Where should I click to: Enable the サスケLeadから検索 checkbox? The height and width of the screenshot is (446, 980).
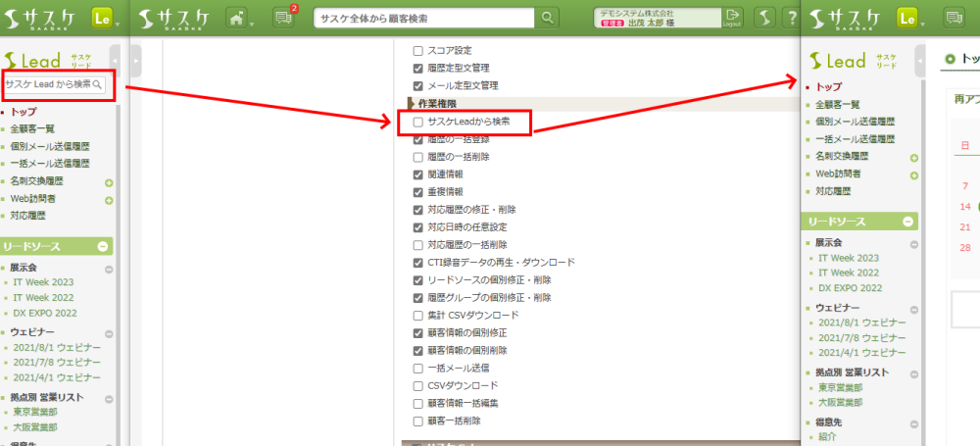[x=418, y=122]
